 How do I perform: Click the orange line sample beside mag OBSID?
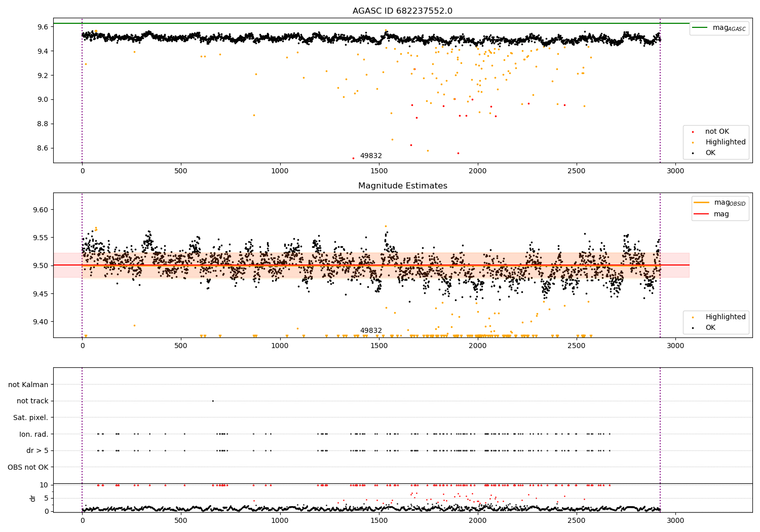701,203
